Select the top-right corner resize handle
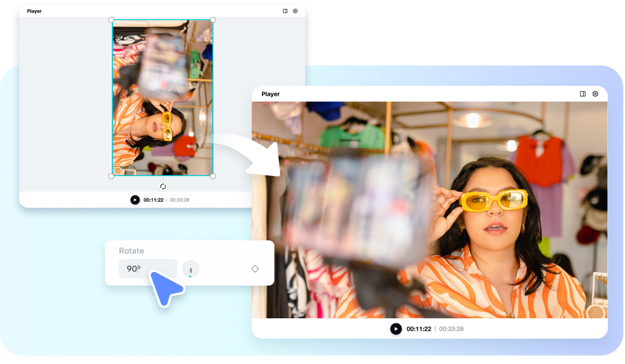The width and height of the screenshot is (625, 364). (213, 20)
